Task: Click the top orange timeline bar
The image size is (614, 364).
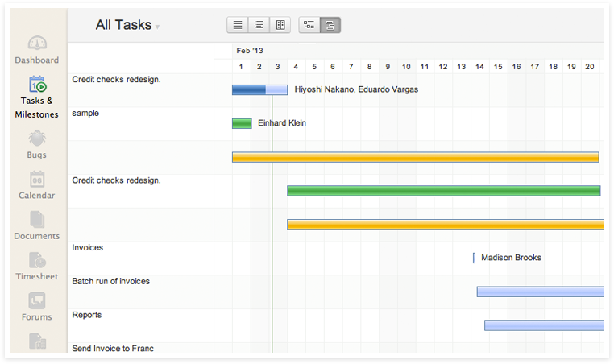Action: coord(415,157)
